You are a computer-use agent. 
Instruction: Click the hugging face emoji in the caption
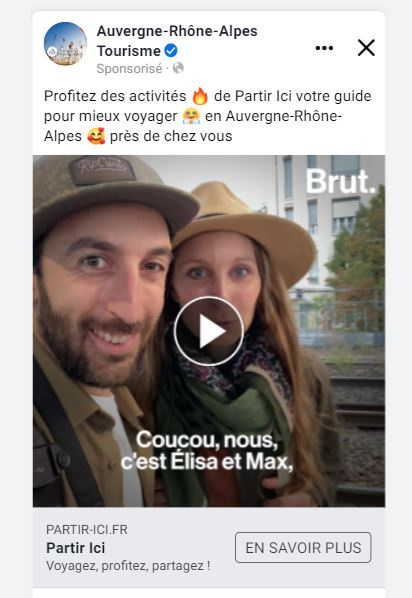coord(191,116)
